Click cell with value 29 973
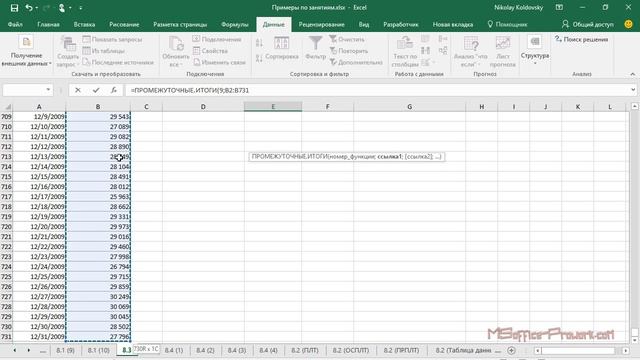Image resolution: width=640 pixels, height=360 pixels. [x=98, y=227]
